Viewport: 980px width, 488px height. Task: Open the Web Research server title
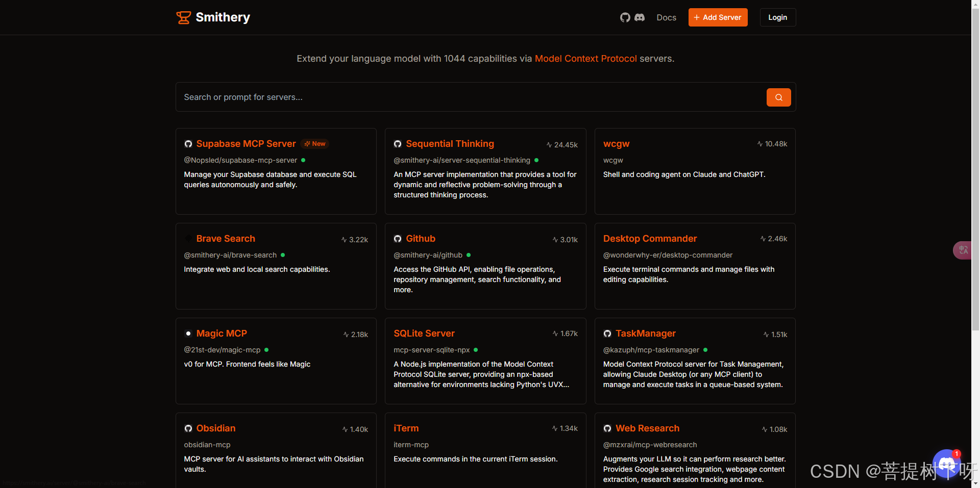[647, 428]
